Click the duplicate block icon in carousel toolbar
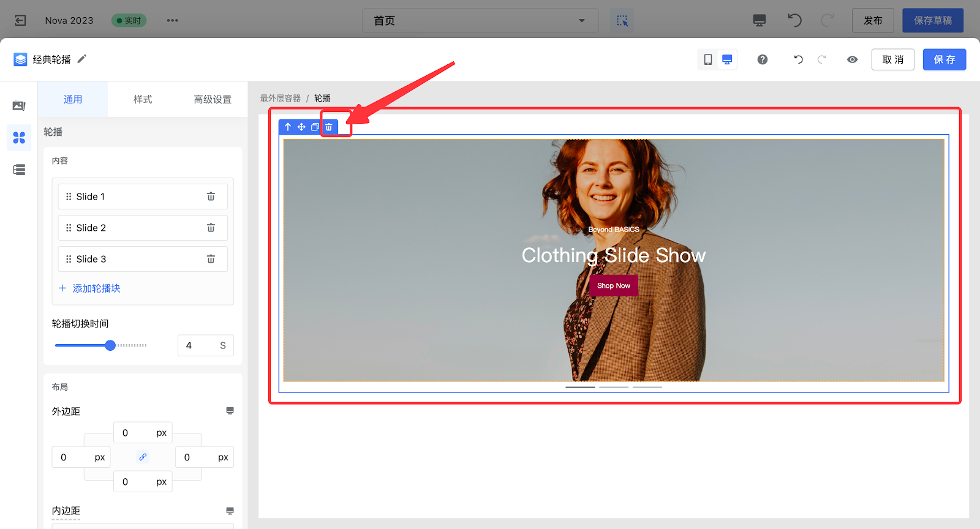This screenshot has height=529, width=980. click(315, 127)
